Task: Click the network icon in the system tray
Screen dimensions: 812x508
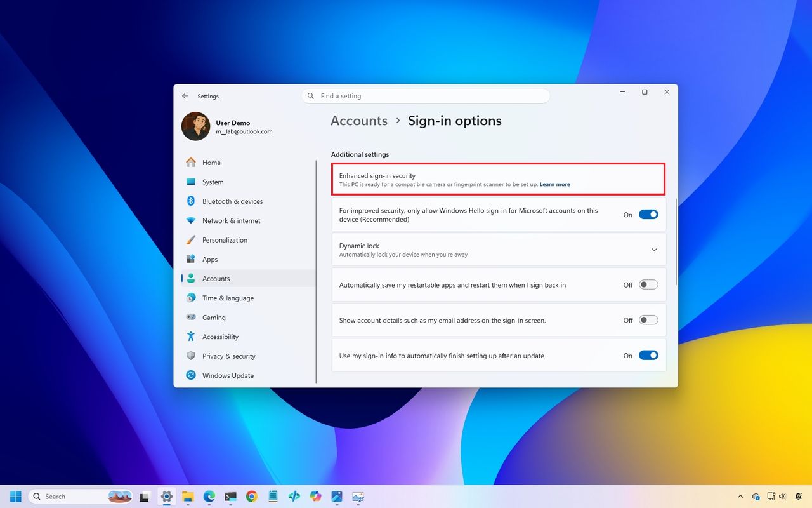Action: pyautogui.click(x=771, y=497)
